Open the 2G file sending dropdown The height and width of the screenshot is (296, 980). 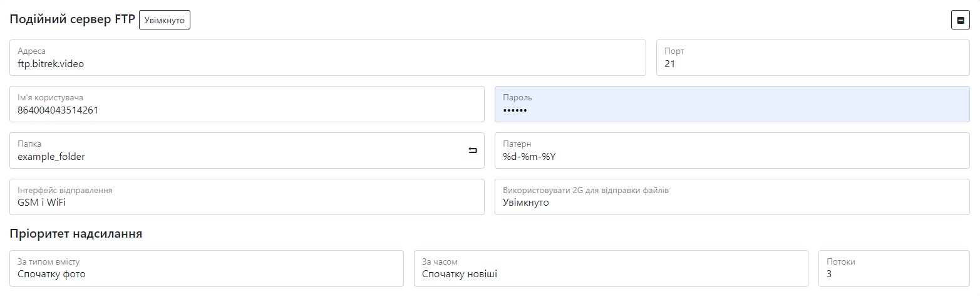[731, 197]
